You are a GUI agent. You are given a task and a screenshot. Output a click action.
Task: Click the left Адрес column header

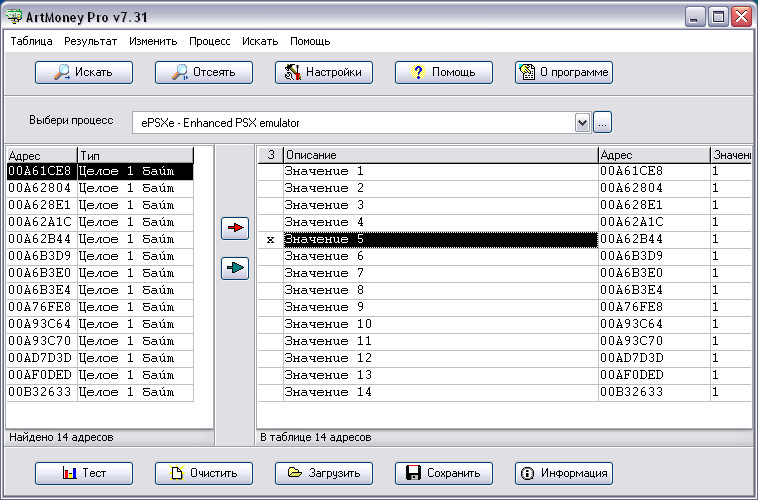click(42, 156)
